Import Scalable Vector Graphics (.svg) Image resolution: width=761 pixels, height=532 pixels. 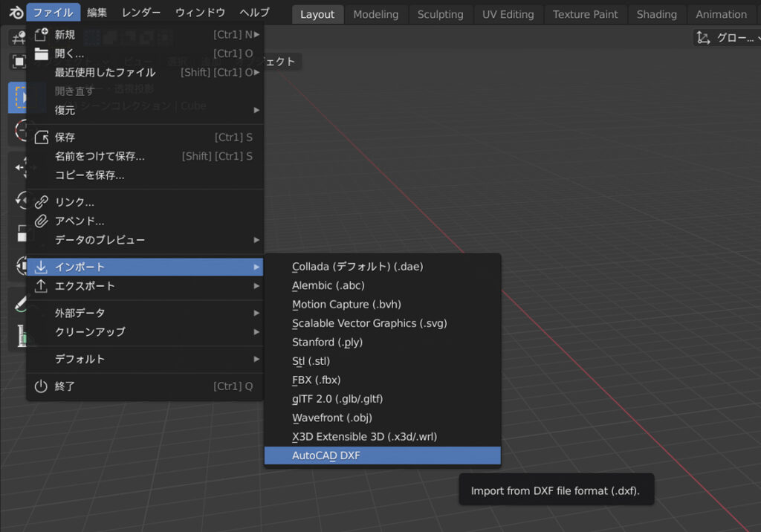(383, 323)
